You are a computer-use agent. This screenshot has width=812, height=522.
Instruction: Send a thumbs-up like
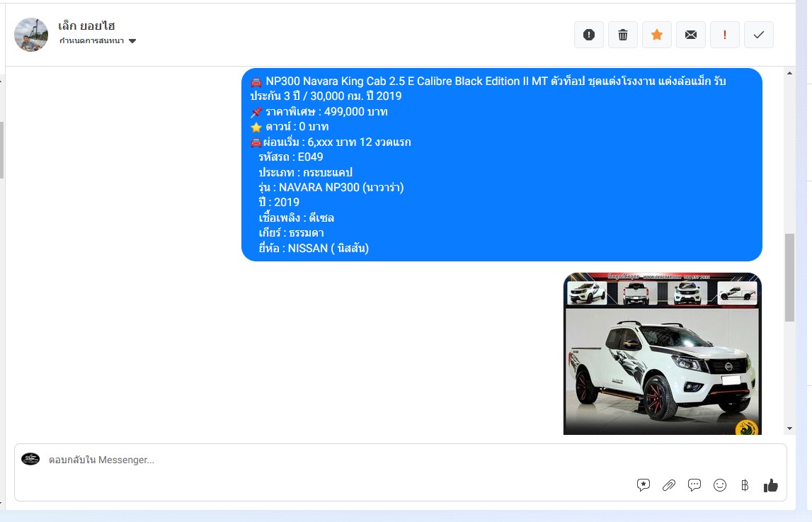tap(770, 485)
